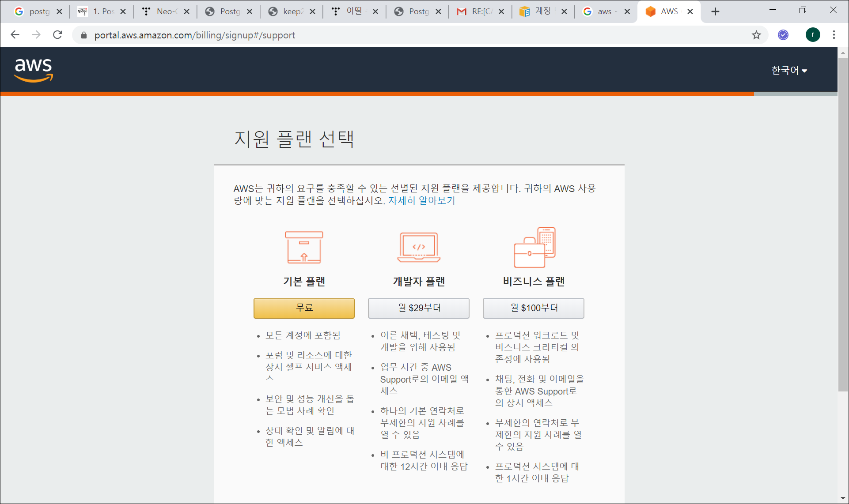Close the '계정' tab

pos(564,12)
